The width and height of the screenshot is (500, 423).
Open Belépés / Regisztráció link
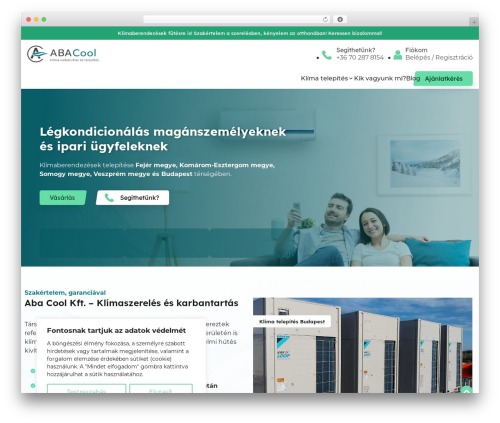pos(439,58)
